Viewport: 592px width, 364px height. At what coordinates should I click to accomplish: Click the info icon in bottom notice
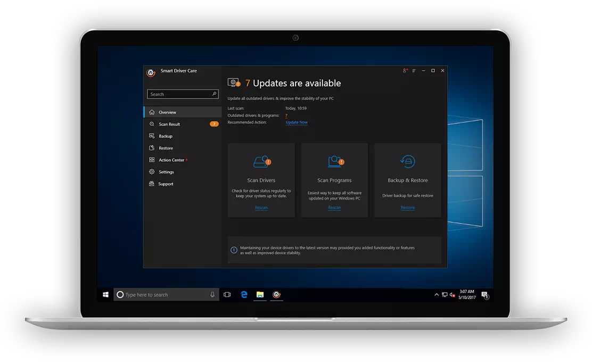click(234, 250)
